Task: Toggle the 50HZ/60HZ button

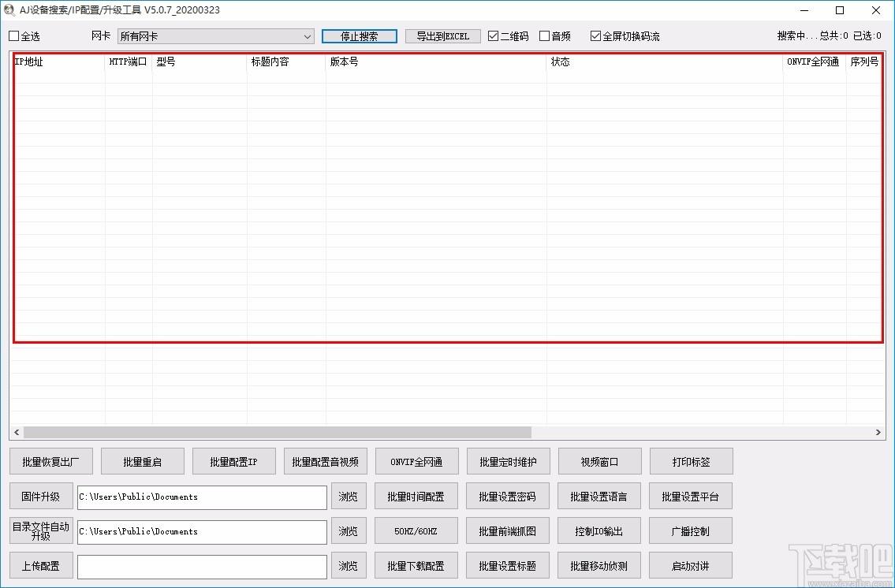Action: pos(416,531)
